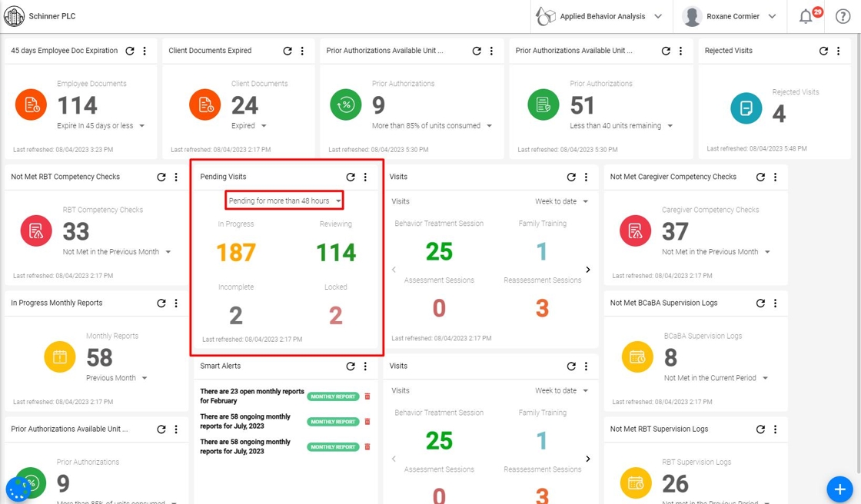Click the 187 In Progress count
The width and height of the screenshot is (861, 504).
point(236,253)
